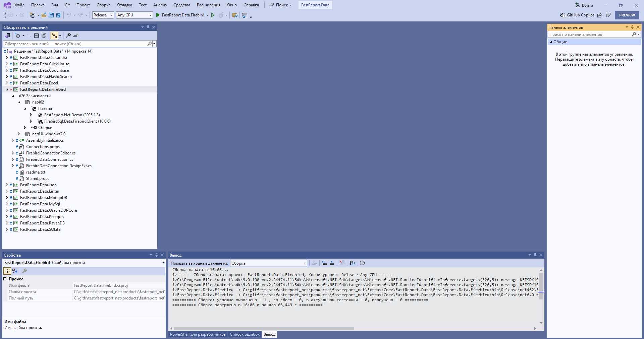Pin the Output (Вывод) panel
Screen dimensions: 644x339
tap(535, 255)
